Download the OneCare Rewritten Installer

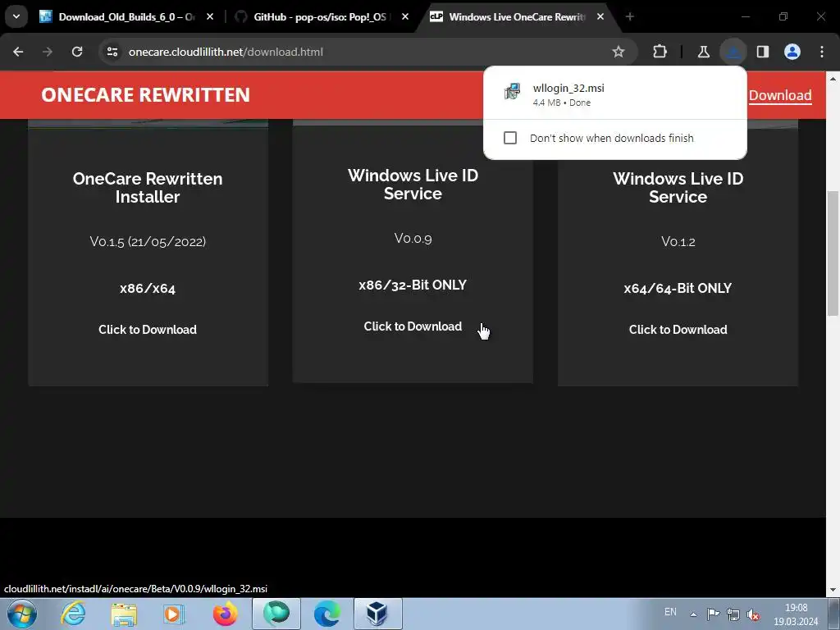[148, 330]
